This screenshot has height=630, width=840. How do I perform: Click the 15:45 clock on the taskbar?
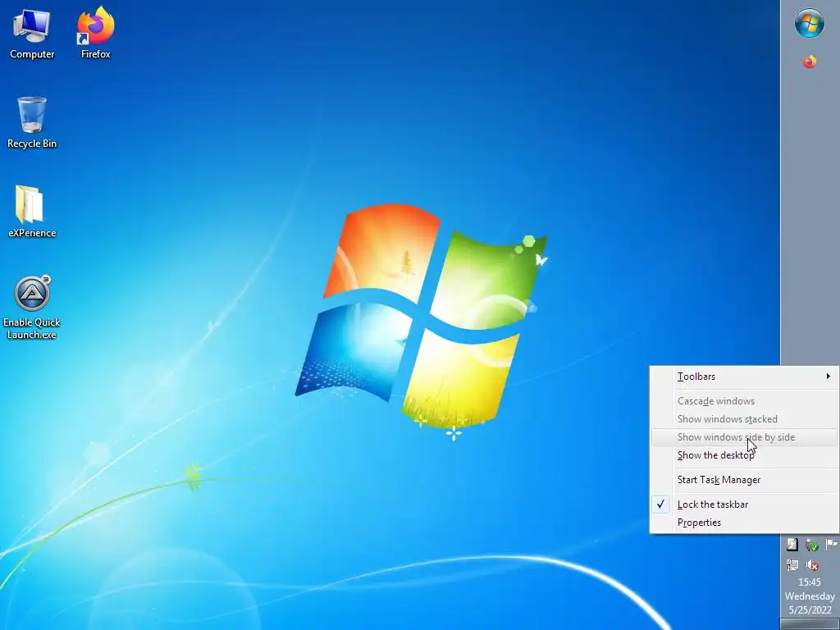click(810, 582)
